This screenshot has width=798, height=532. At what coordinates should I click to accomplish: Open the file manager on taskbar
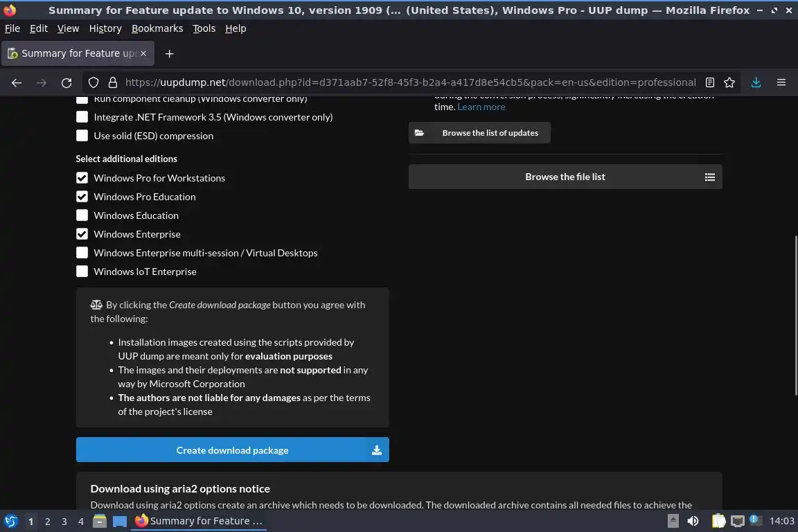point(100,521)
